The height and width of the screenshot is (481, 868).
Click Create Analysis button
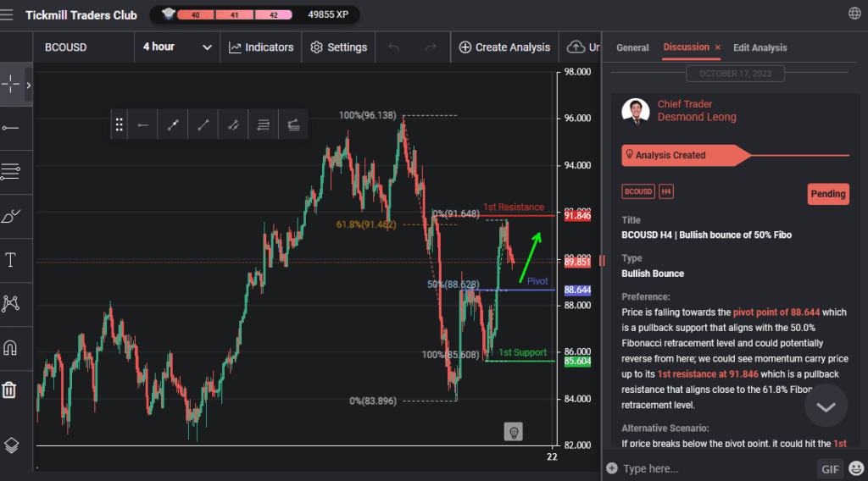click(x=505, y=47)
